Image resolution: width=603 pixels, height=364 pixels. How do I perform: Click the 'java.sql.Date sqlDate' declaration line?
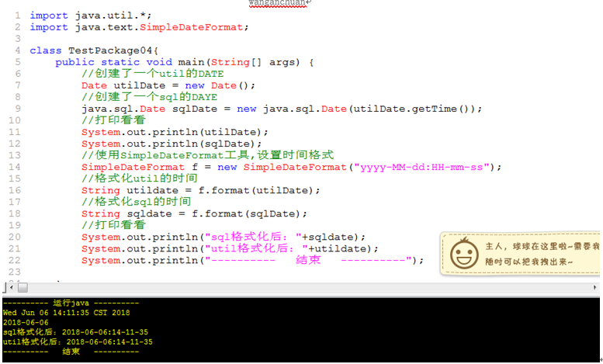pyautogui.click(x=282, y=109)
